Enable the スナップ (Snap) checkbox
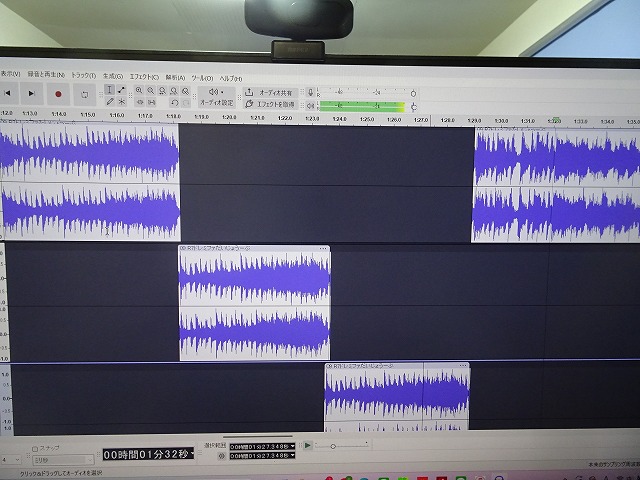The width and height of the screenshot is (640, 480). pyautogui.click(x=36, y=449)
